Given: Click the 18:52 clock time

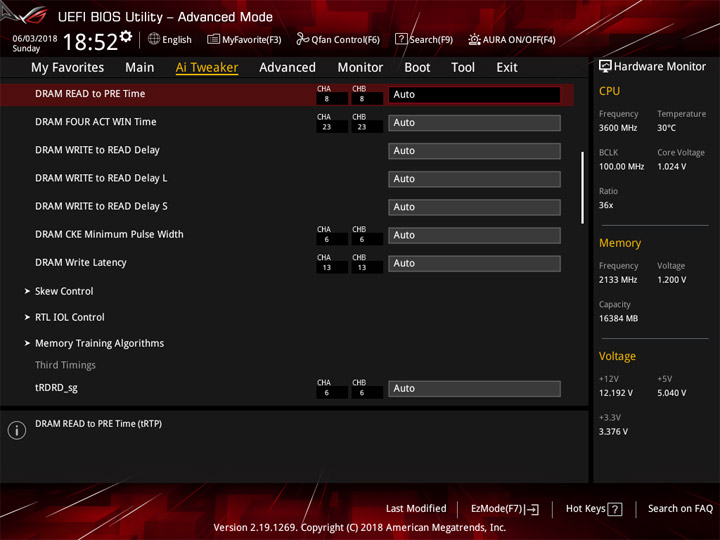Looking at the screenshot, I should pos(90,42).
